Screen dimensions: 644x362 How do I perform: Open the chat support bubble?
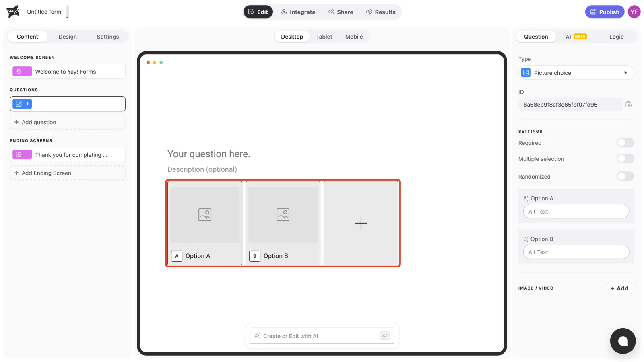[x=623, y=341]
